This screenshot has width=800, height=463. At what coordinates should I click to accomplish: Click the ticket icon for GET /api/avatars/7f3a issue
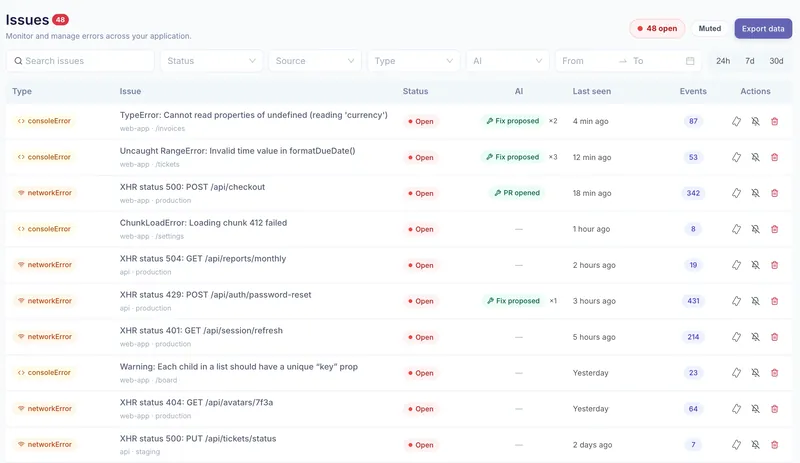tap(736, 409)
